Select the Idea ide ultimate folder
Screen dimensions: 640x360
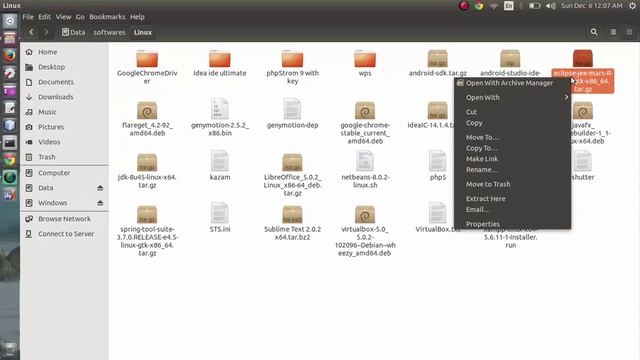pos(220,59)
